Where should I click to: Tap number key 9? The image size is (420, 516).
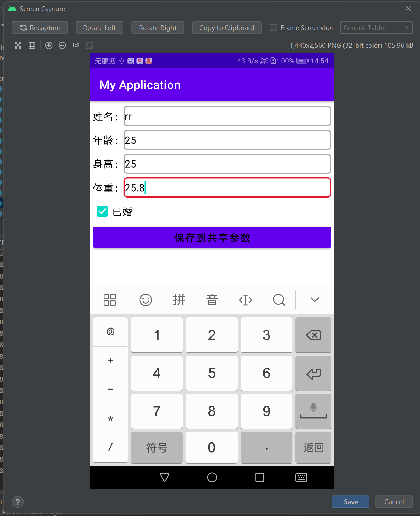tap(266, 411)
